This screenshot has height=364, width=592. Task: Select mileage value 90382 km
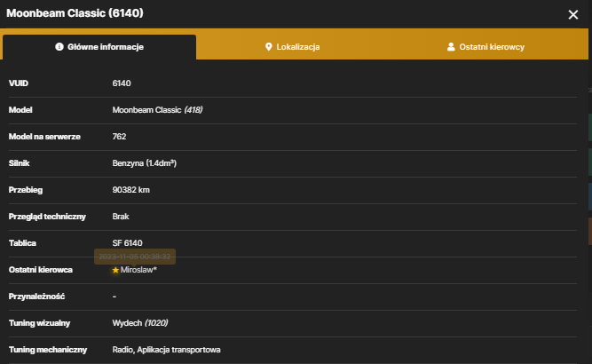[x=131, y=190]
